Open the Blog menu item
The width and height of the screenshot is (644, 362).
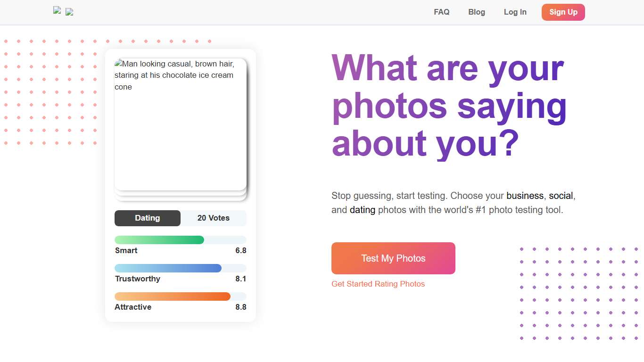476,12
